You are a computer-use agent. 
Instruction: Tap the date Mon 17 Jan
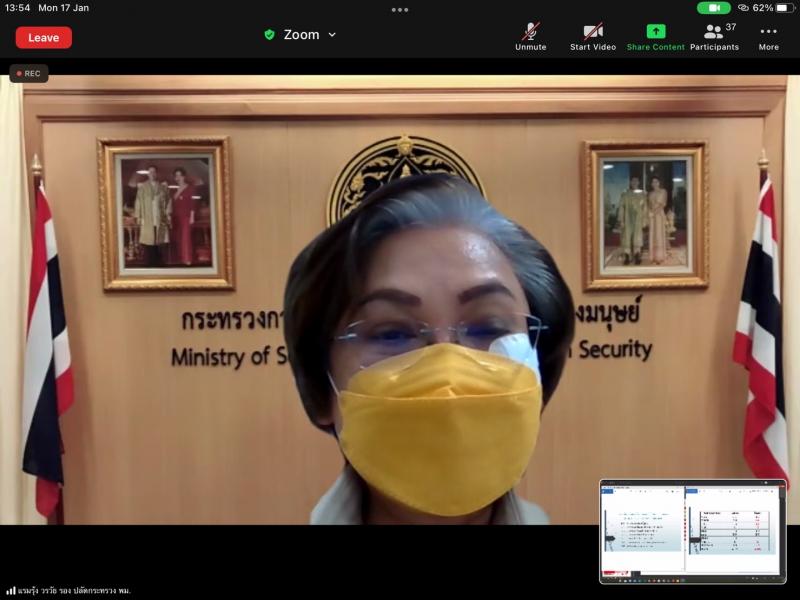tap(63, 8)
